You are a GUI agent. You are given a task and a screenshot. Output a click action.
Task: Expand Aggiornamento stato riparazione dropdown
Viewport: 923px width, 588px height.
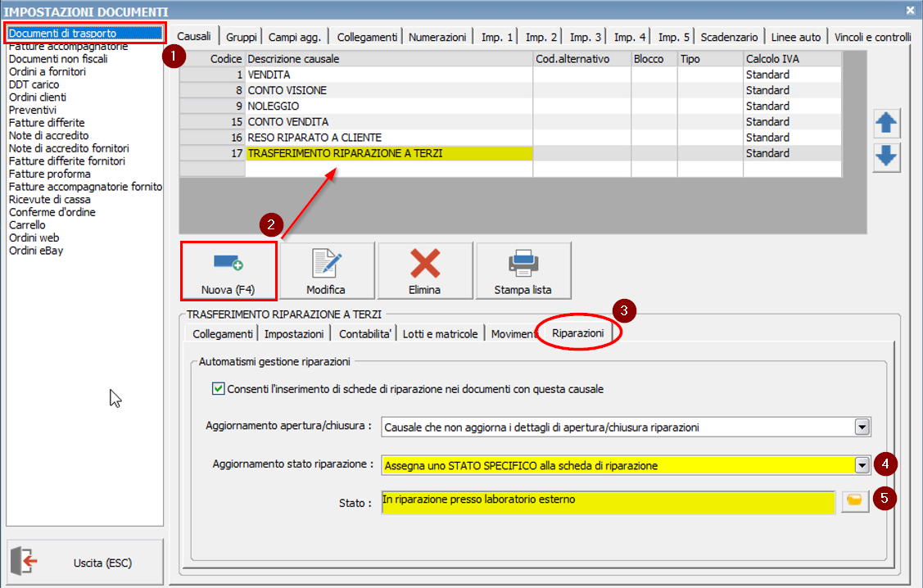coord(861,465)
